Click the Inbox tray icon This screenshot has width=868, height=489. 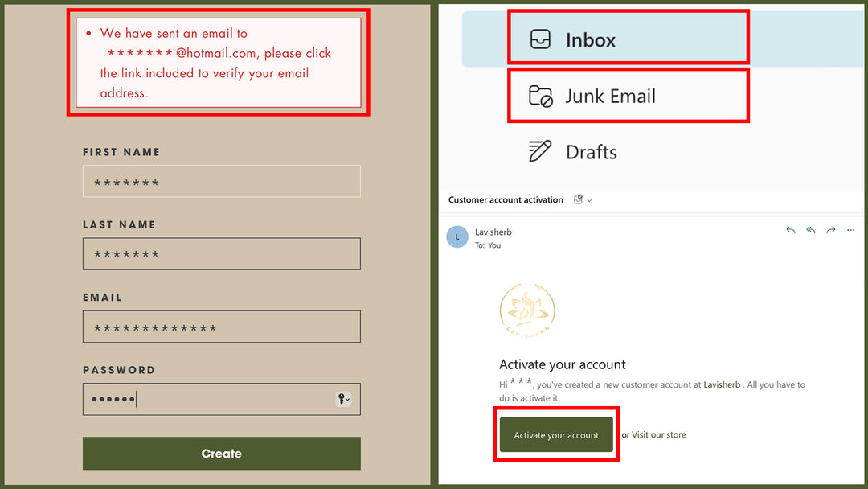[x=540, y=39]
